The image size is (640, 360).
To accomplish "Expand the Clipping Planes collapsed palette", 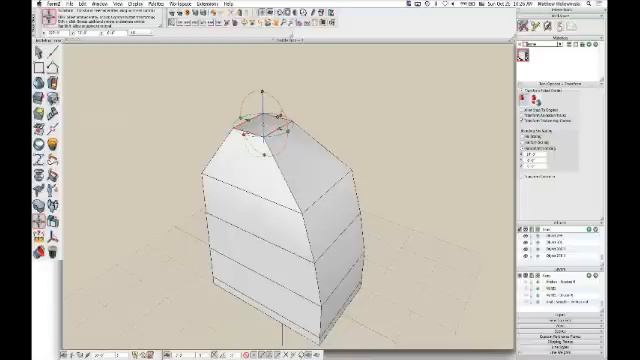I will coord(560,342).
